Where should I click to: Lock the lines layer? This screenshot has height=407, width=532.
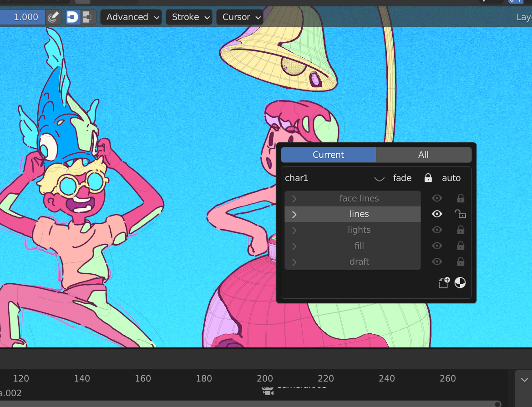tap(460, 214)
